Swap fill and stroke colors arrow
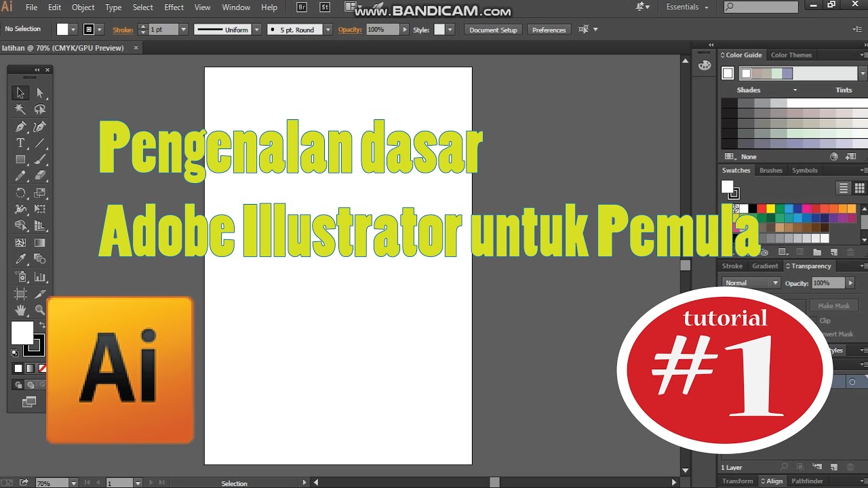 pos(43,325)
